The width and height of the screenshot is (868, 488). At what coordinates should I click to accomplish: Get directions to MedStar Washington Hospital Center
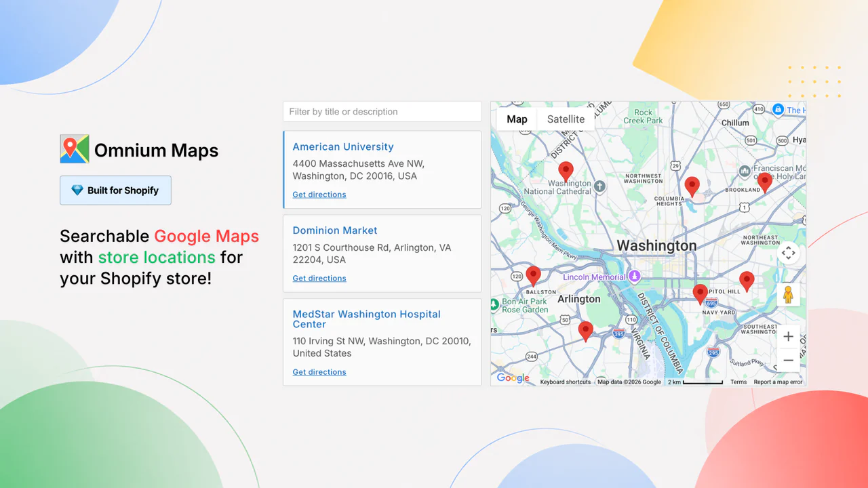(x=319, y=372)
